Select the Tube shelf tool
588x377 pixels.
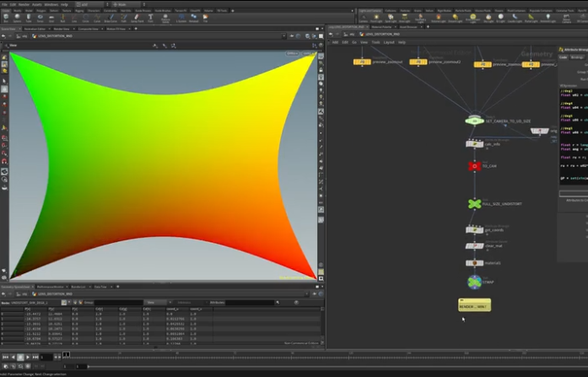29,18
